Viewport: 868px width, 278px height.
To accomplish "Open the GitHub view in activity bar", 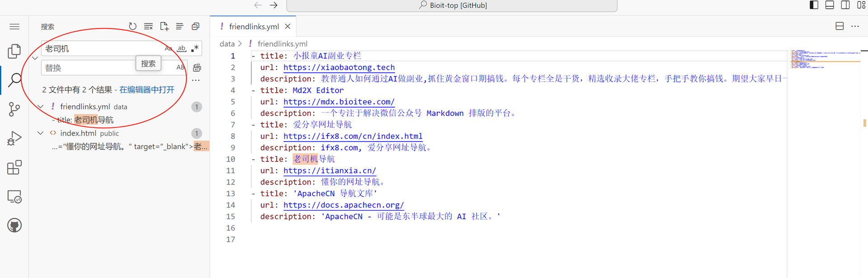I will click(14, 225).
